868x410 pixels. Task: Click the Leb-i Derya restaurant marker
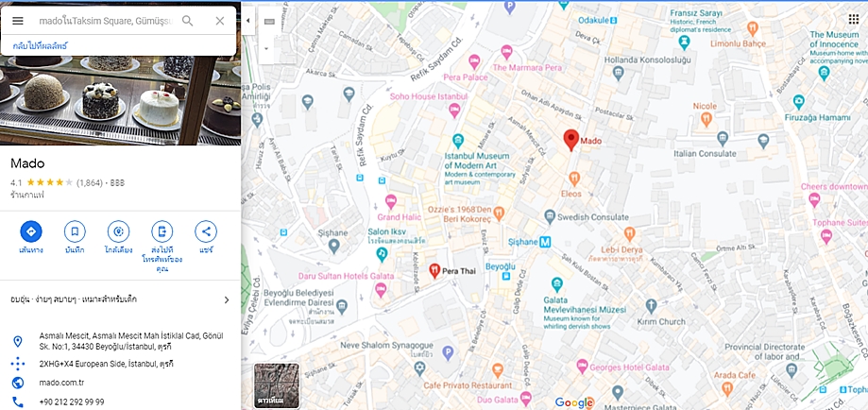click(629, 233)
